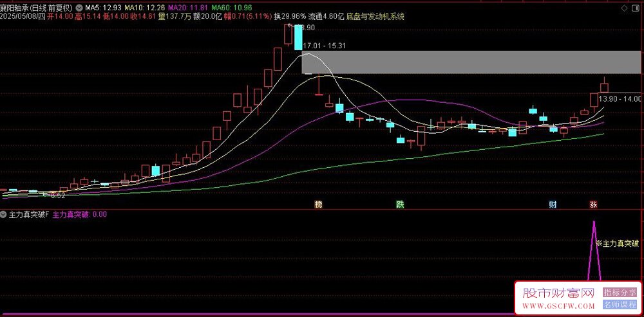
Task: Click the 榜 event marker under the chart
Action: click(318, 204)
